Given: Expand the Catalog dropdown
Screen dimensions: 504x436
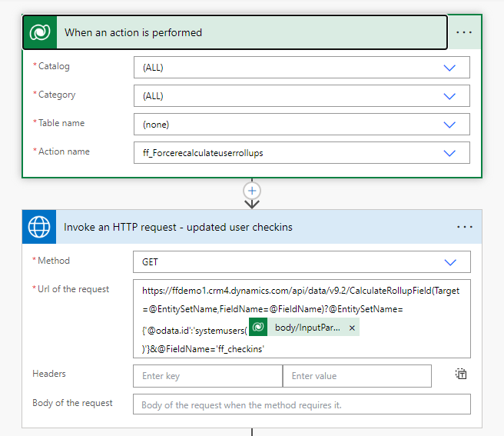Looking at the screenshot, I should (450, 68).
